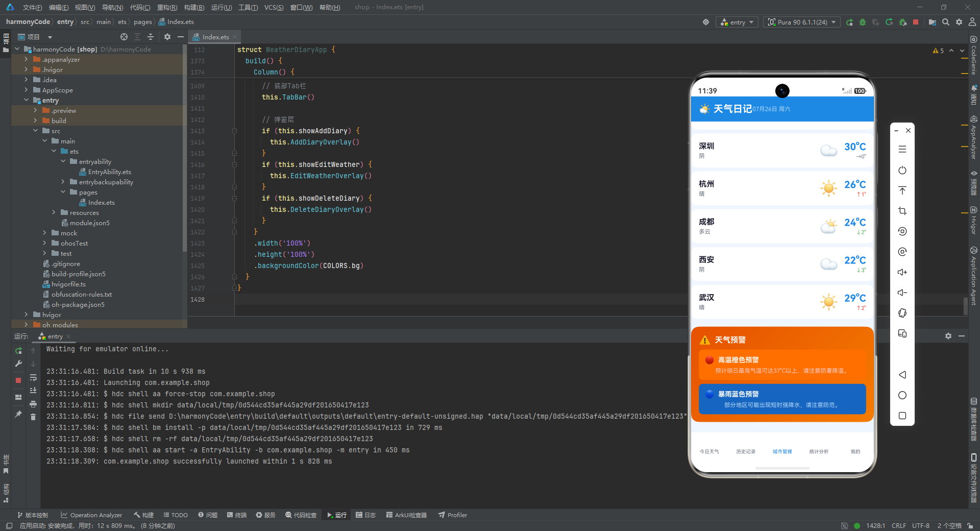The width and height of the screenshot is (980, 531).
Task: Open the Profiler tool window
Action: (452, 515)
